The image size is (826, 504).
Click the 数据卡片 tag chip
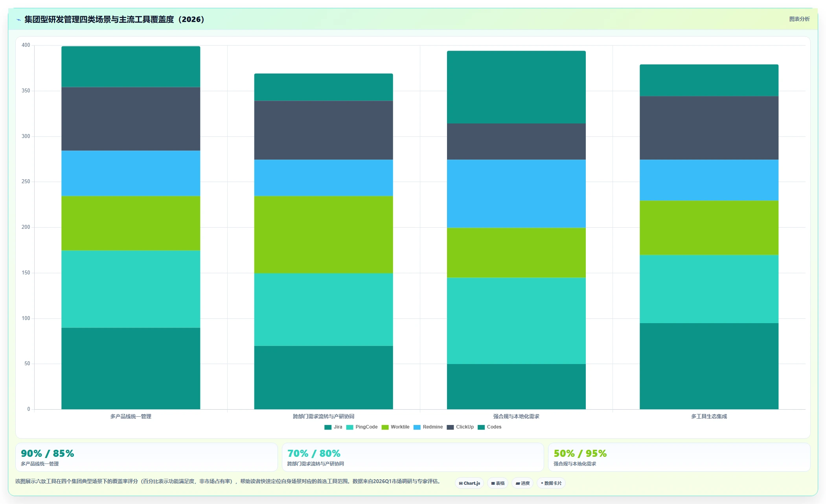tap(551, 483)
